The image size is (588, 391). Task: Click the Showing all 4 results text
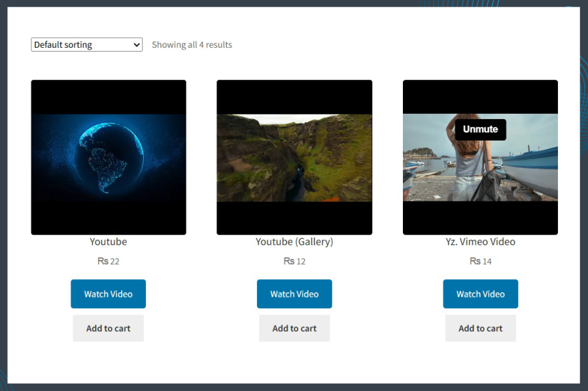[192, 44]
